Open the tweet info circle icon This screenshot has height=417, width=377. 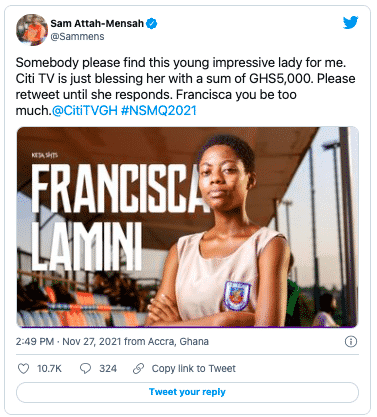tap(351, 342)
